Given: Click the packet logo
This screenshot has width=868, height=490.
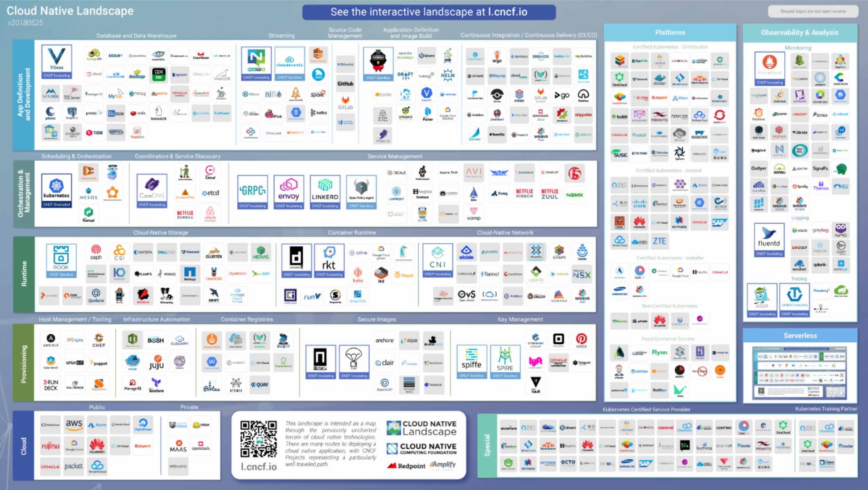Looking at the screenshot, I should pos(74,467).
